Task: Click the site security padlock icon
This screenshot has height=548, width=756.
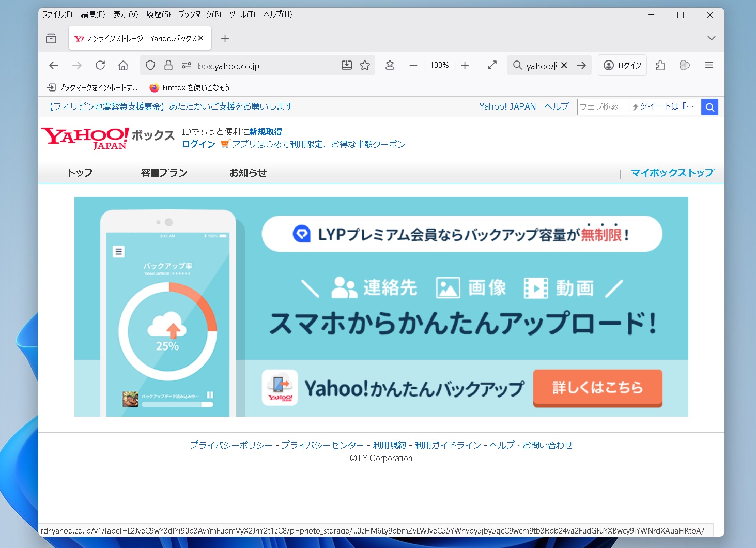Action: [168, 65]
